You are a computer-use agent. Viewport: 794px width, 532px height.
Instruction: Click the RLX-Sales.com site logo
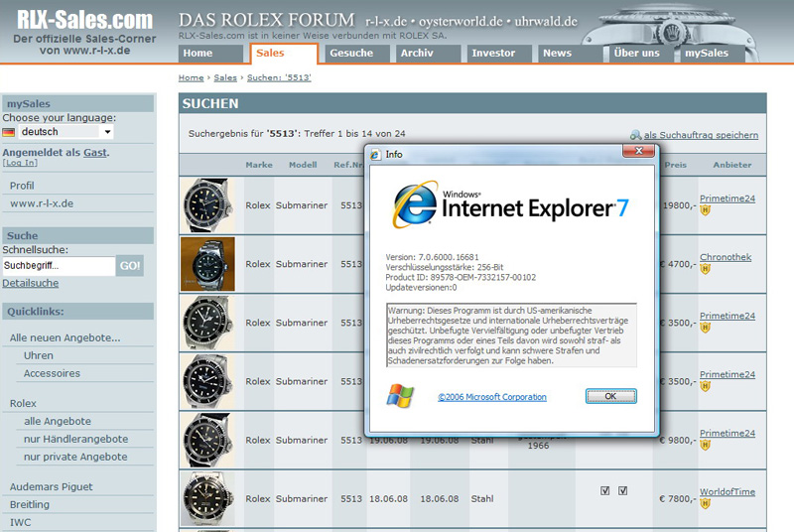tap(84, 19)
